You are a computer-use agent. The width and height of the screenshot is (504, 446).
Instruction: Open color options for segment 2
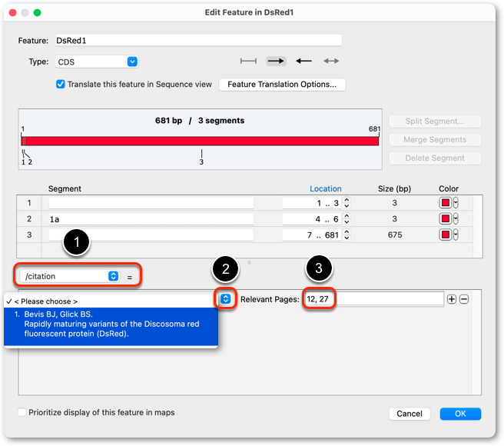[456, 219]
